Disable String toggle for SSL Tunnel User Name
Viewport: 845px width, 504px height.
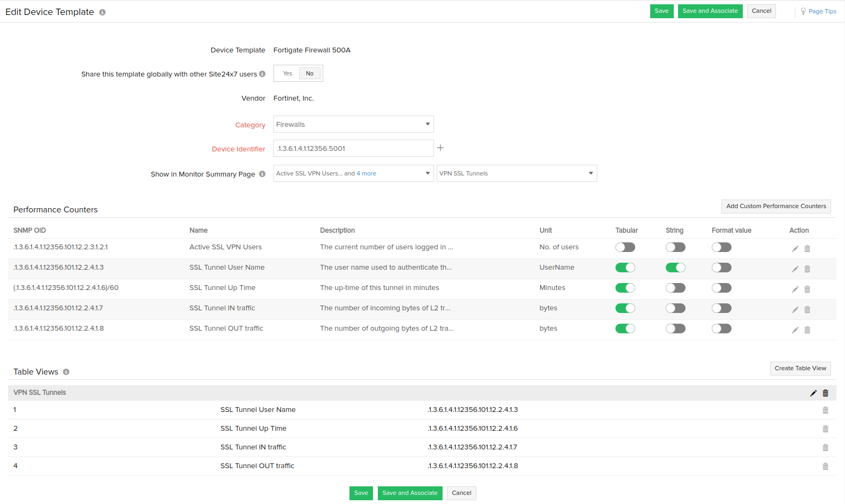tap(675, 268)
